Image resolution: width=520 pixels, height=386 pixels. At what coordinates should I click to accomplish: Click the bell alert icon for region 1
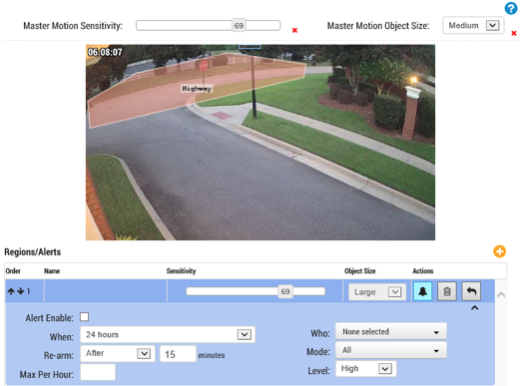pyautogui.click(x=422, y=291)
